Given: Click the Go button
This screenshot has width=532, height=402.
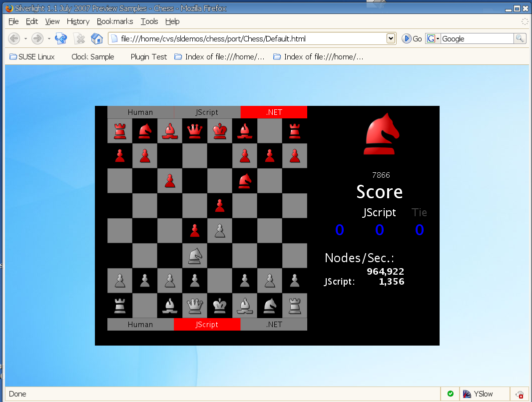Looking at the screenshot, I should 412,38.
